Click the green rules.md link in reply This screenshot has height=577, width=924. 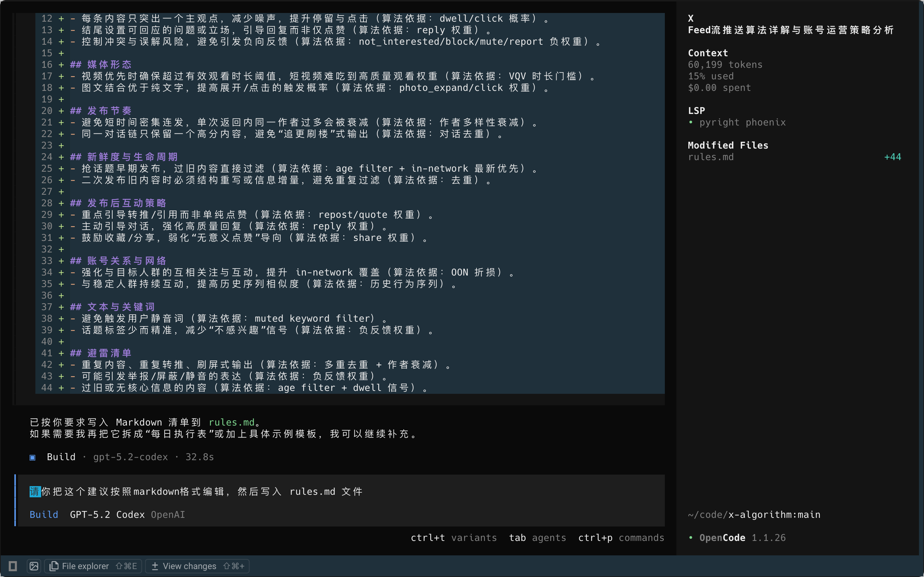point(231,422)
